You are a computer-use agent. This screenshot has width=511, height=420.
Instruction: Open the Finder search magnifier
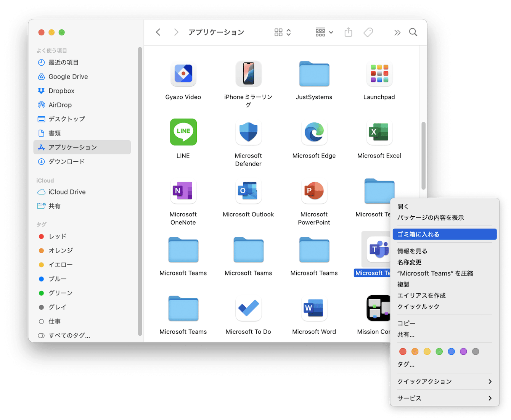pos(413,32)
